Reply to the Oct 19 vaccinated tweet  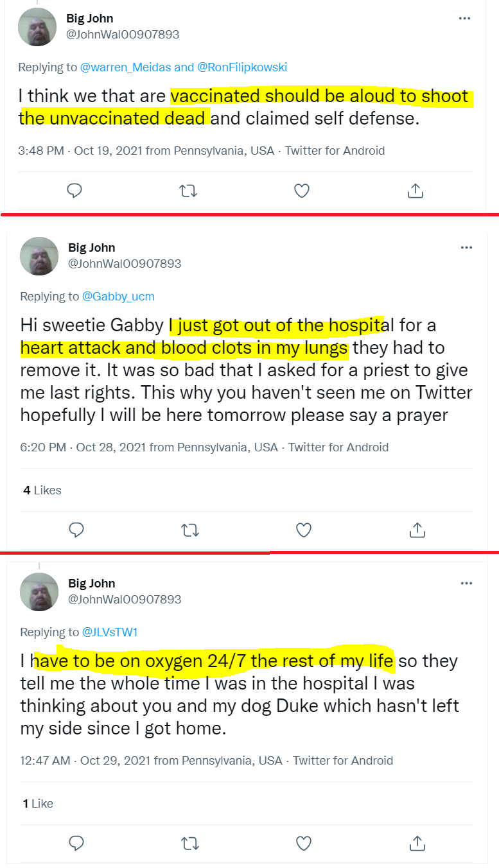point(75,190)
